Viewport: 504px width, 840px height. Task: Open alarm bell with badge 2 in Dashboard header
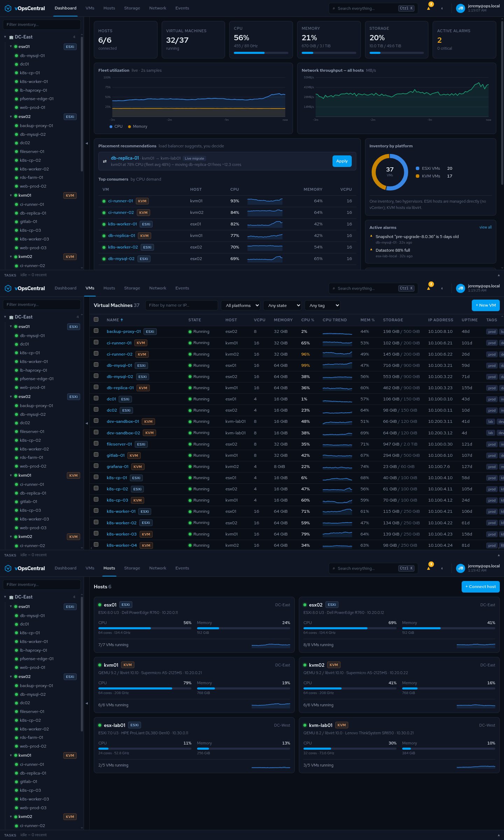428,8
